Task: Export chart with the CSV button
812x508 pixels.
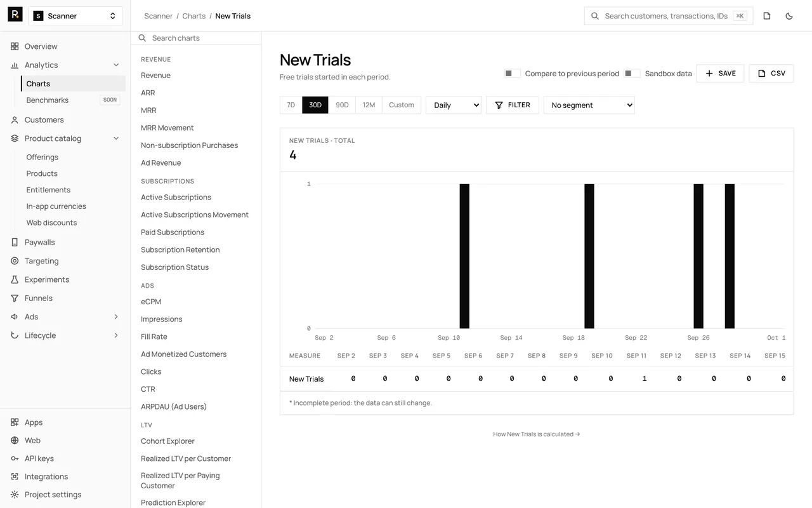Action: pos(771,74)
